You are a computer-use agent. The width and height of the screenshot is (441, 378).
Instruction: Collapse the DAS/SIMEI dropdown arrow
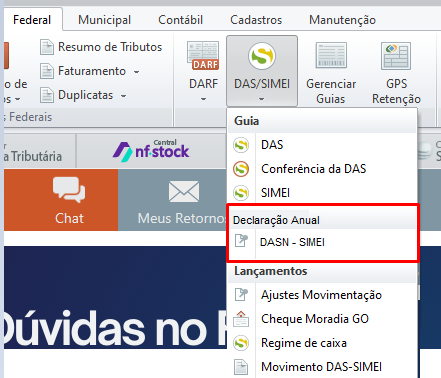point(262,99)
